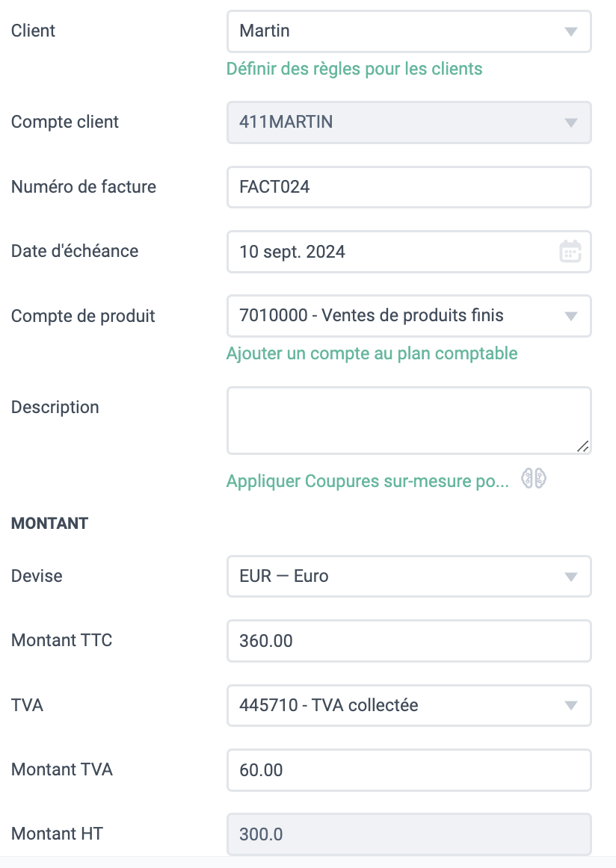The height and width of the screenshot is (868, 616).
Task: Click Ajouter un compte au plan comptable
Action: pos(372,353)
